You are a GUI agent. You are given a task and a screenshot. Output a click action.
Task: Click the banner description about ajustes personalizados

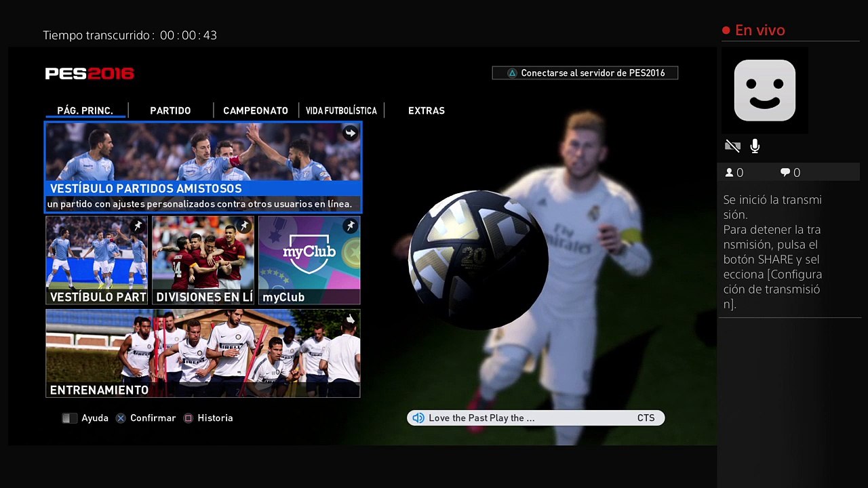click(199, 204)
